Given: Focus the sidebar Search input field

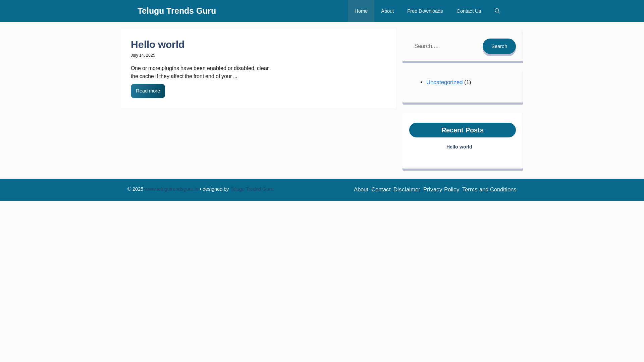Looking at the screenshot, I should 445,46.
